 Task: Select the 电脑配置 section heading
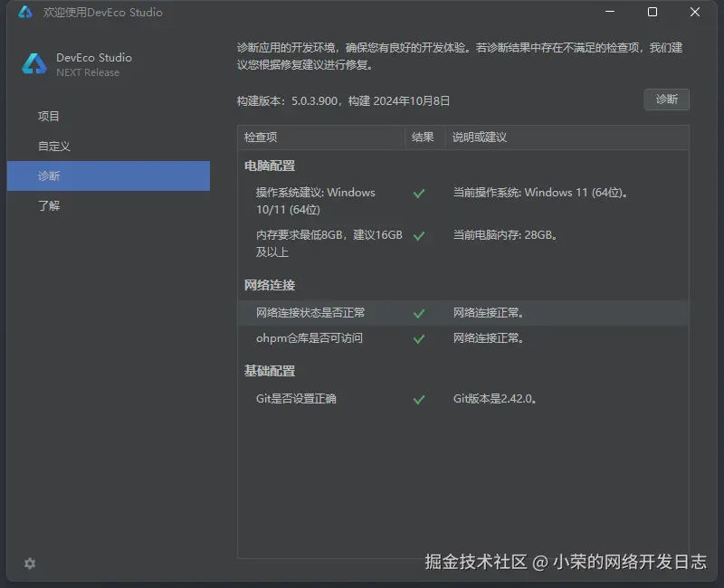click(x=270, y=166)
